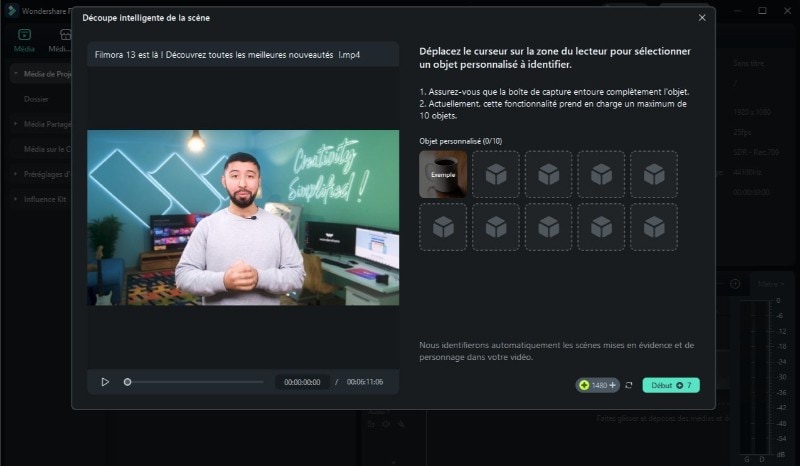This screenshot has width=800, height=466.
Task: Click the 00:00:00:00 current timecode field
Action: pos(302,382)
